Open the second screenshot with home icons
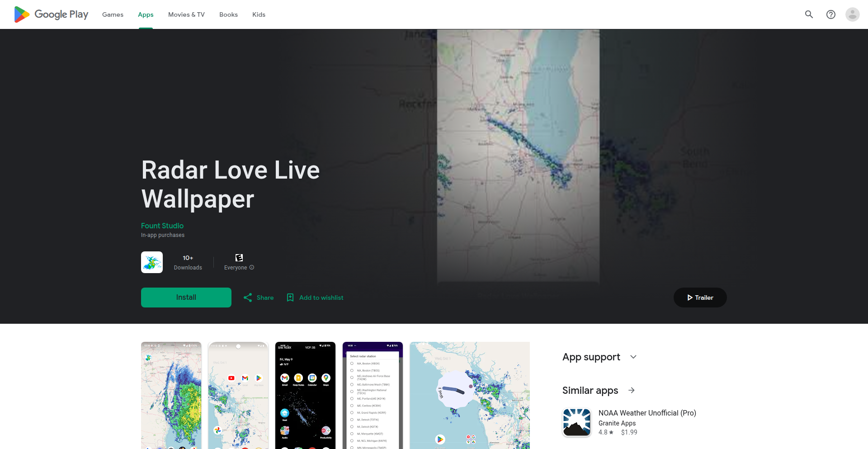This screenshot has width=868, height=449. tap(238, 395)
